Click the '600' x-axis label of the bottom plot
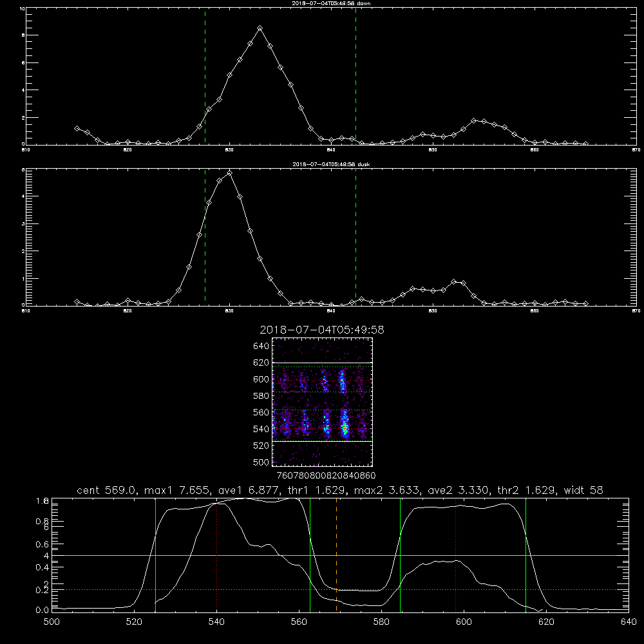Image resolution: width=644 pixels, height=644 pixels. pyautogui.click(x=464, y=622)
